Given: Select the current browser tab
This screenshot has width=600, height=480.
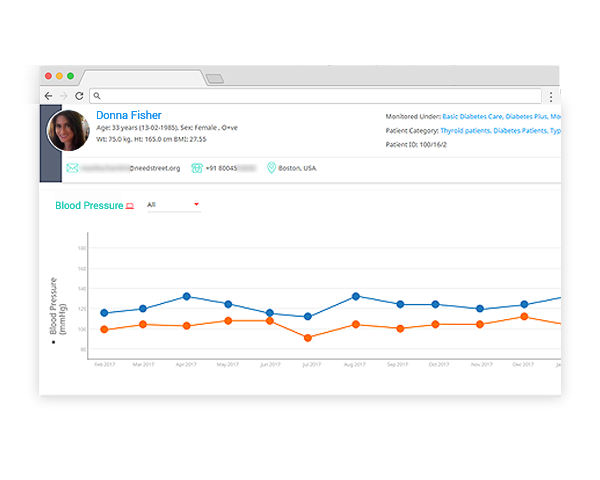Looking at the screenshot, I should click(140, 77).
